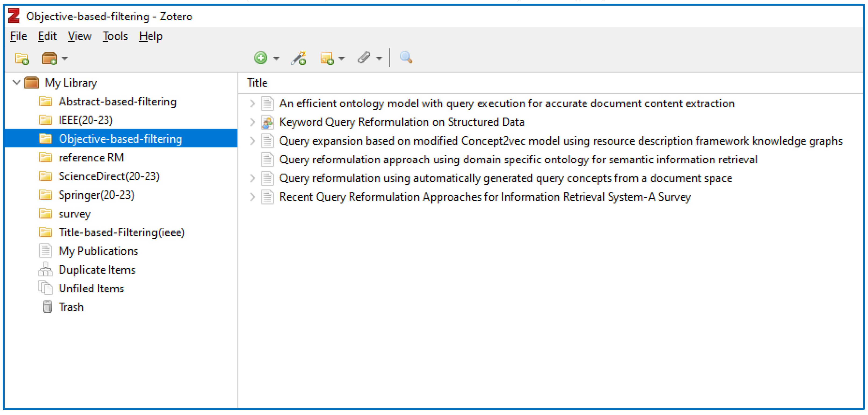Screen dimensions: 868x415
Task: Expand the Keyword Query Reformulation item
Action: 252,122
